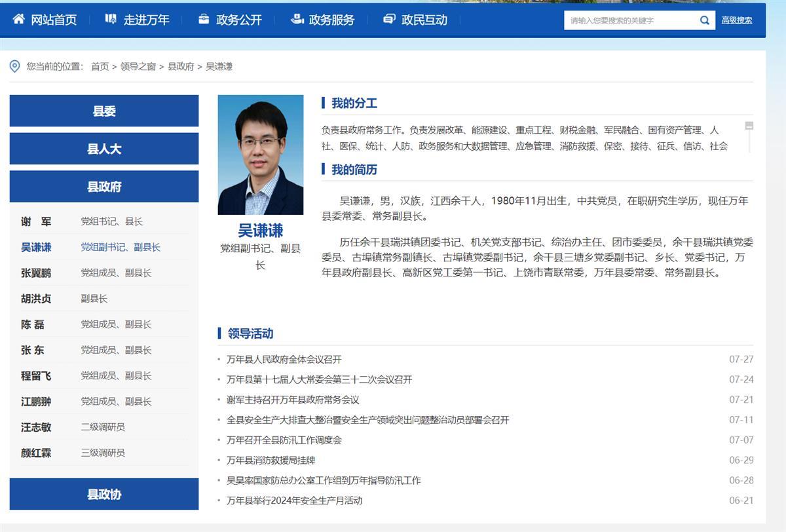The width and height of the screenshot is (786, 532).
Task: Click 吴谦谦 portrait photo
Action: tap(260, 155)
